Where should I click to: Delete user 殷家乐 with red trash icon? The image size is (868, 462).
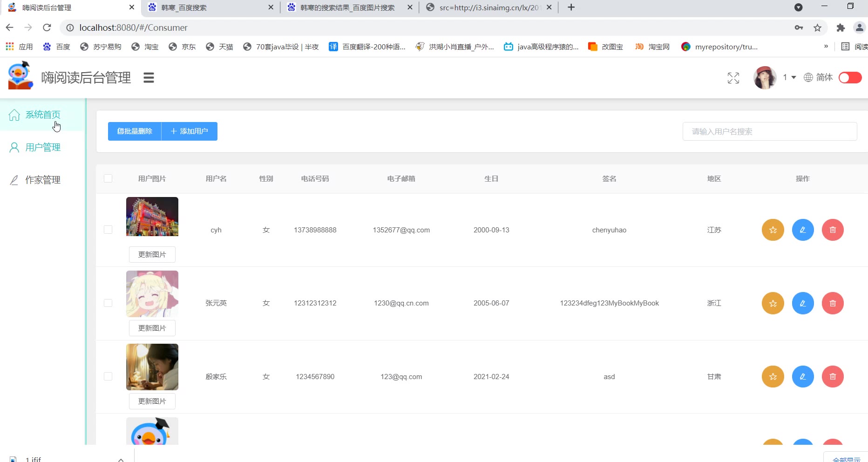833,377
